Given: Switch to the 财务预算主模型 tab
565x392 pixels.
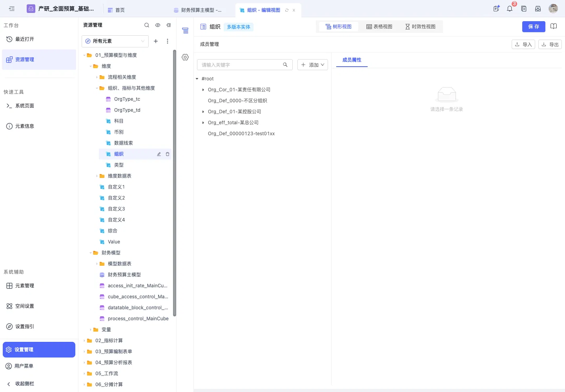Looking at the screenshot, I should (x=198, y=10).
